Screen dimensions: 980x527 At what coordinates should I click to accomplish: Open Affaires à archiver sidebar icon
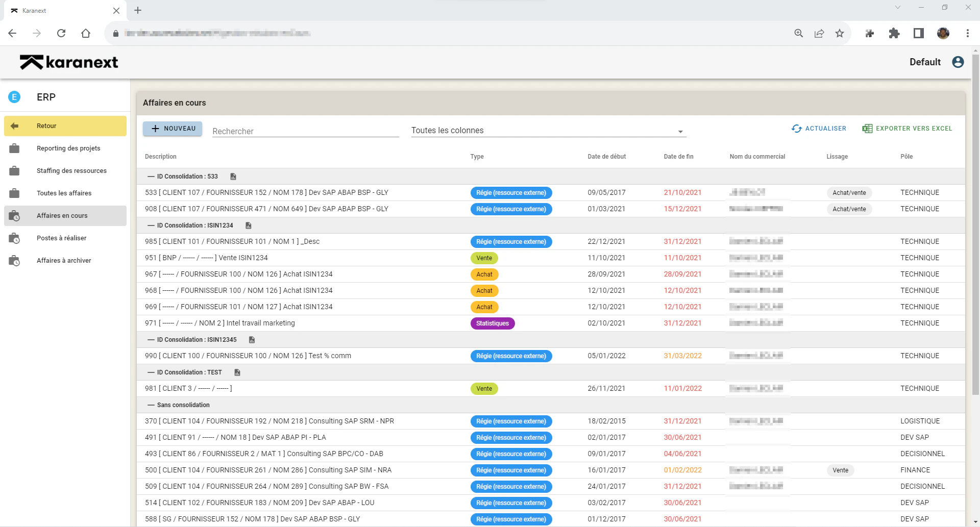point(14,261)
